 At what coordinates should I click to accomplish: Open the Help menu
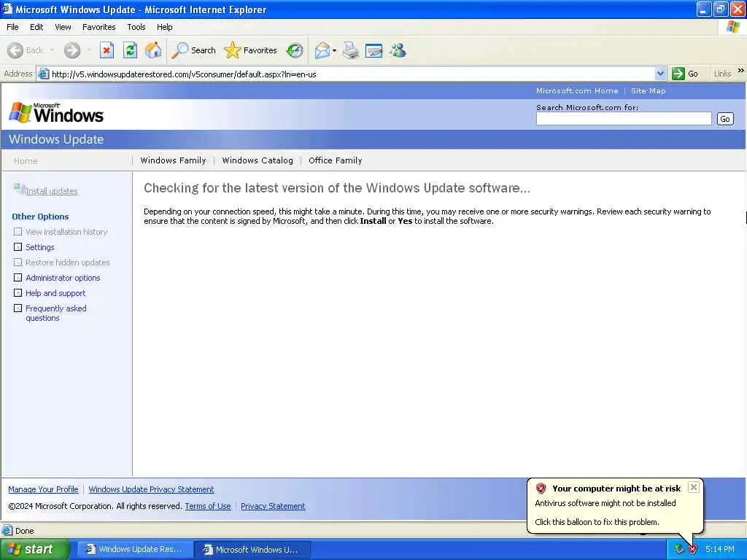164,27
